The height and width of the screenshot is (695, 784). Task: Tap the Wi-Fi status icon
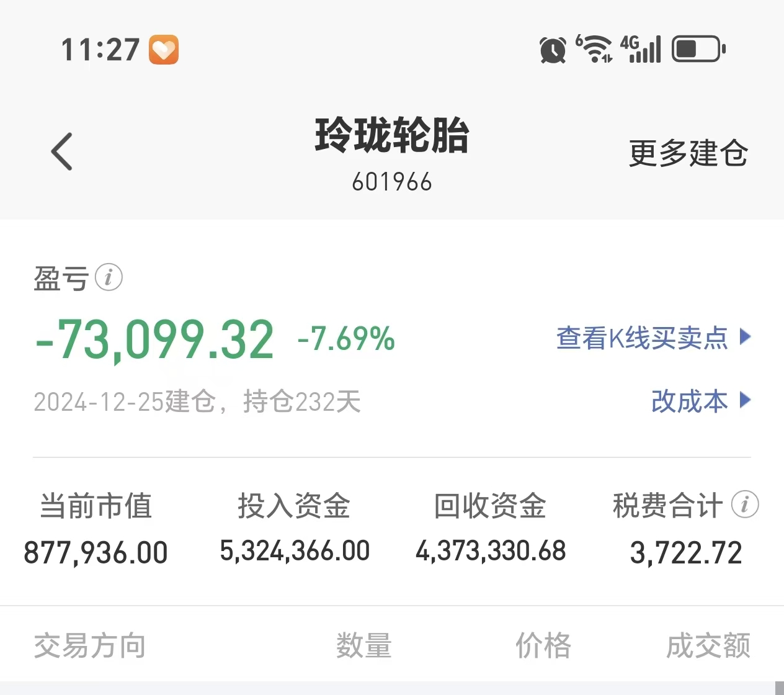[594, 48]
